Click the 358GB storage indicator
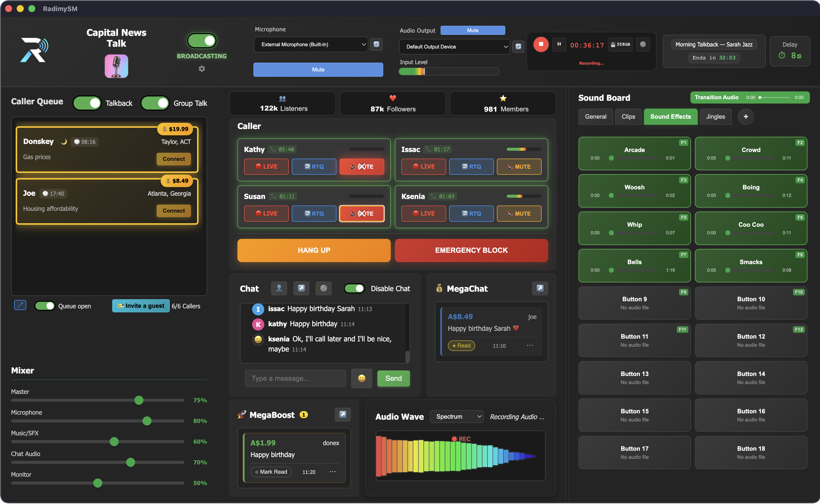This screenshot has height=504, width=820. click(x=621, y=44)
